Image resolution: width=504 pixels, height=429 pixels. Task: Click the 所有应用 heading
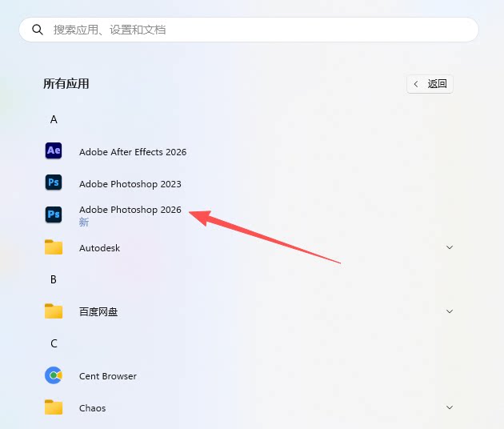66,83
